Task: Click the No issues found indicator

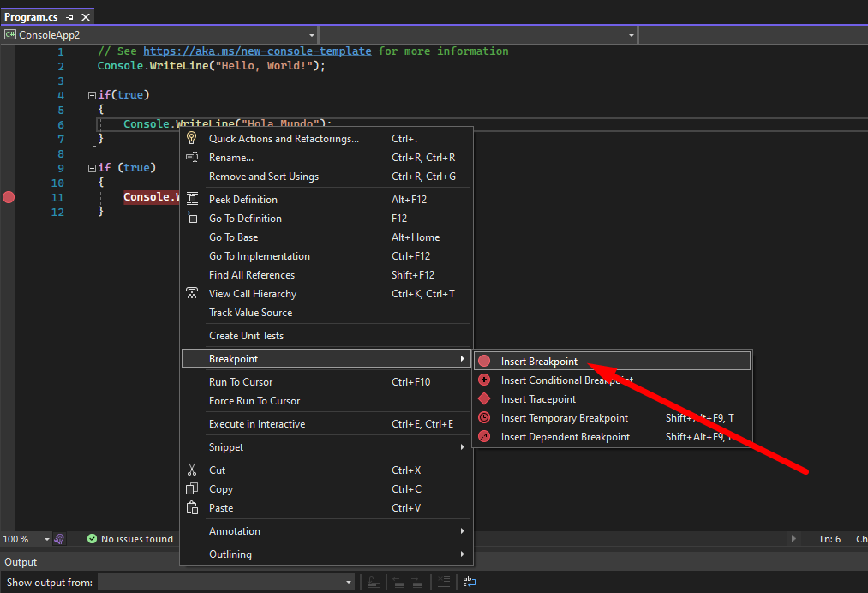Action: 130,539
